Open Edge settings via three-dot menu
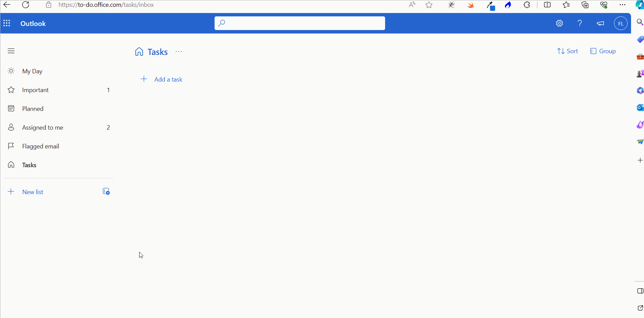This screenshot has height=318, width=644. click(623, 5)
